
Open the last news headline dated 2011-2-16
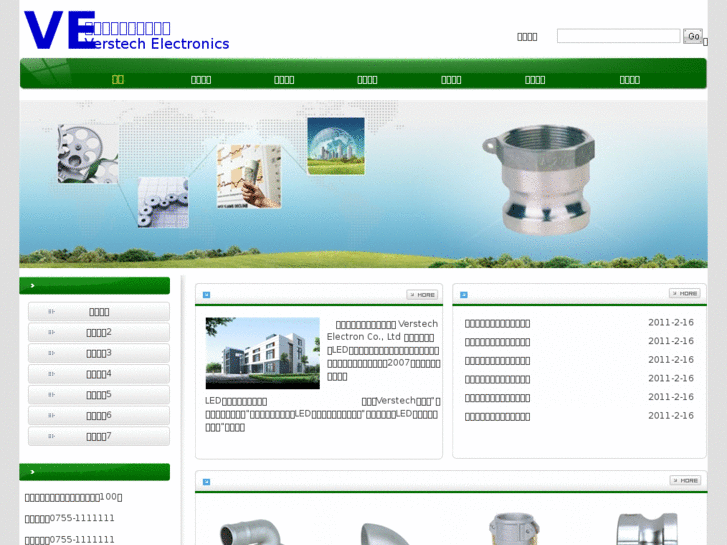coord(497,417)
